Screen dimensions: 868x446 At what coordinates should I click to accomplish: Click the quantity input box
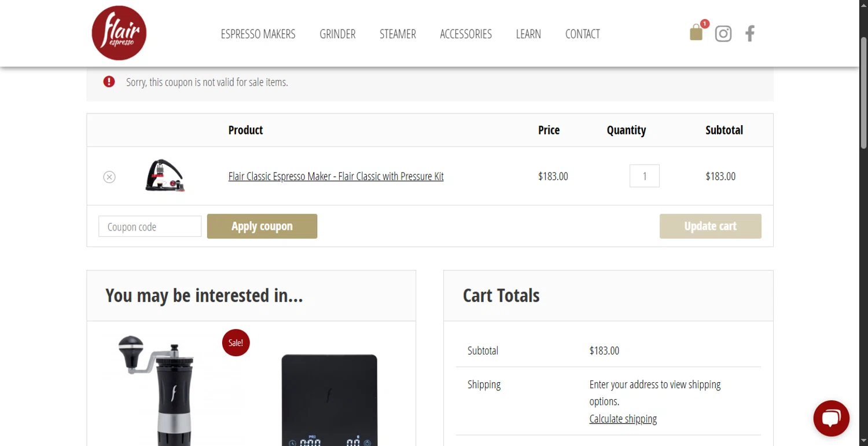pyautogui.click(x=644, y=176)
